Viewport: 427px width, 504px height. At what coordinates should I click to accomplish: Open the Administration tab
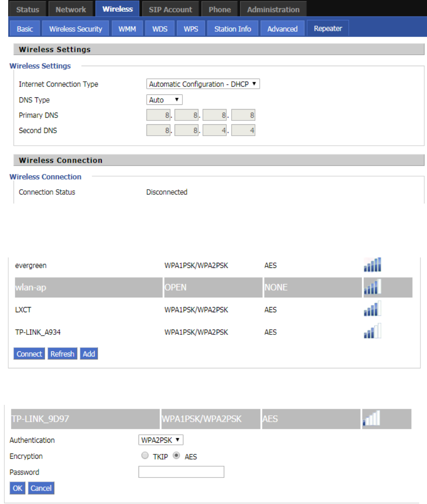click(x=273, y=10)
